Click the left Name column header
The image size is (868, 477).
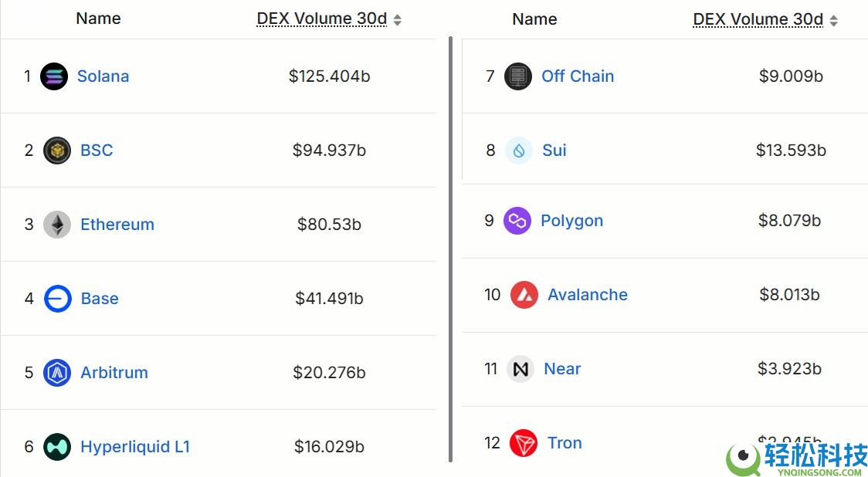(98, 19)
